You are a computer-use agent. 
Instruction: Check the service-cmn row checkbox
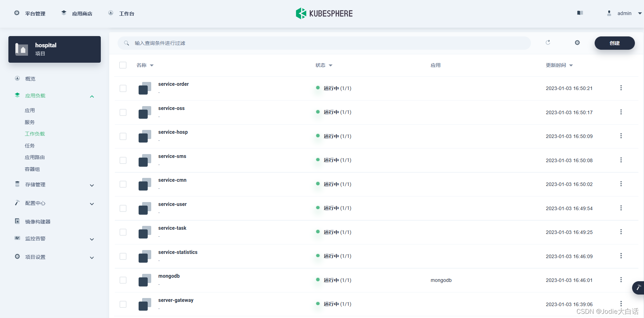(123, 184)
